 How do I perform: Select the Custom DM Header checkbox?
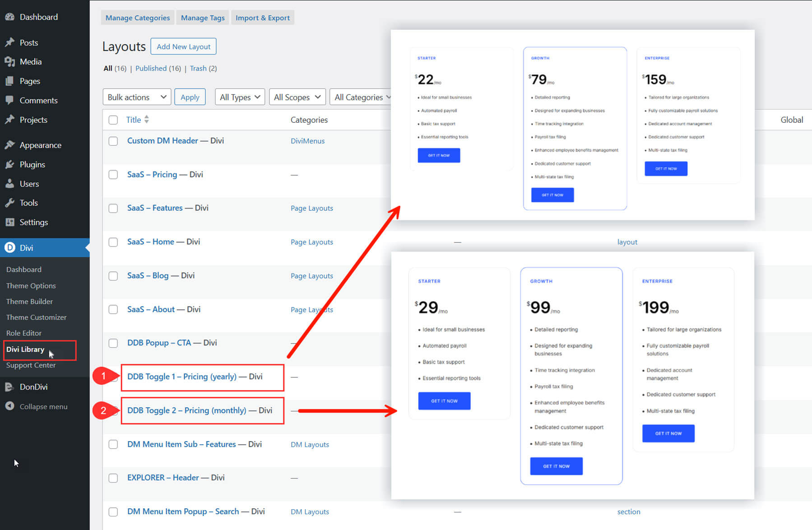[x=113, y=141]
